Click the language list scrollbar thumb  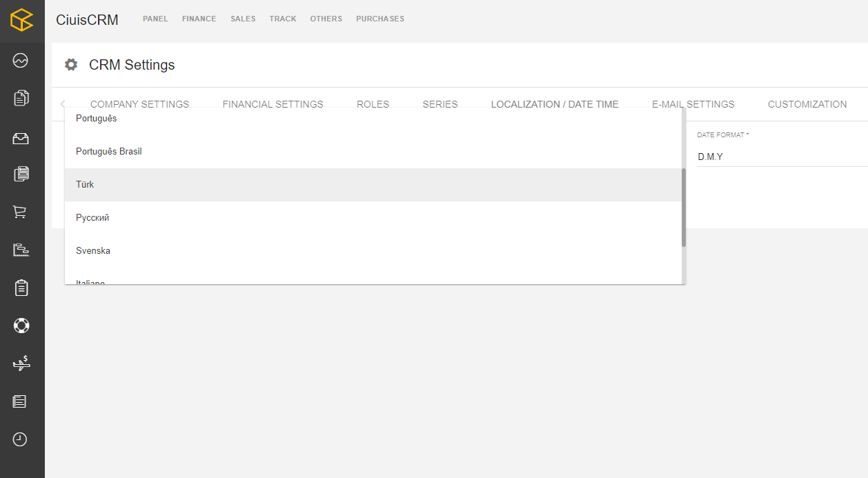[683, 207]
